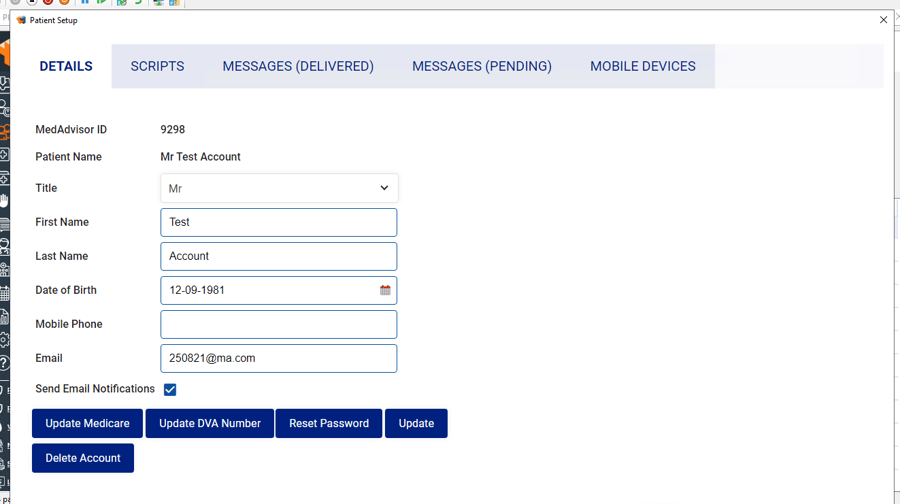
Task: Open the Messages (Delivered) tab
Action: pyautogui.click(x=298, y=67)
